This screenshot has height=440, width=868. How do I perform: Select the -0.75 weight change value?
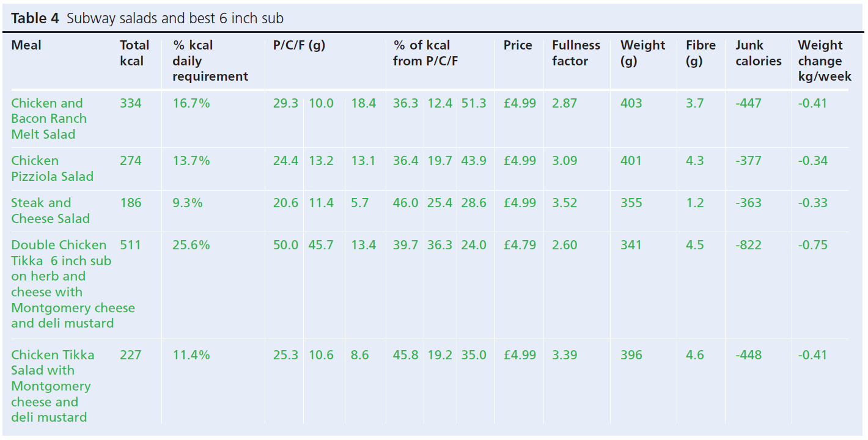pyautogui.click(x=812, y=245)
